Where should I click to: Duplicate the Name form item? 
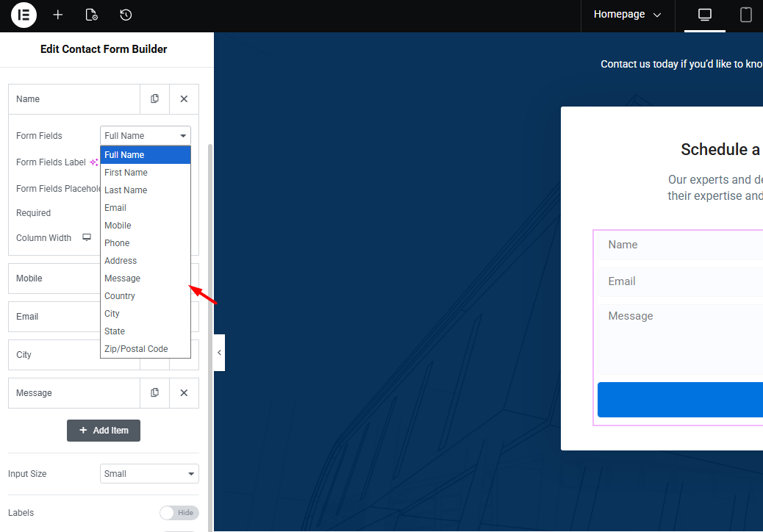(154, 99)
